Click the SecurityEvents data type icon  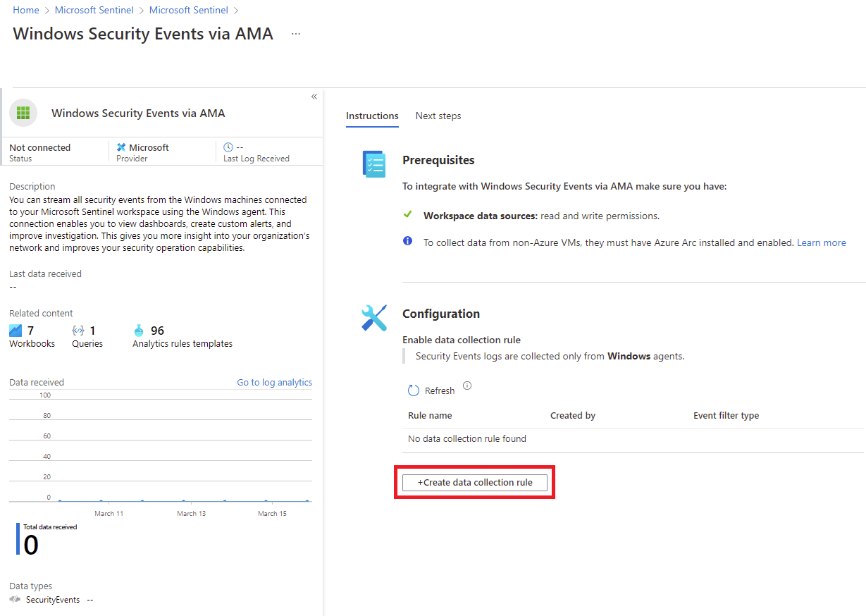pos(15,600)
